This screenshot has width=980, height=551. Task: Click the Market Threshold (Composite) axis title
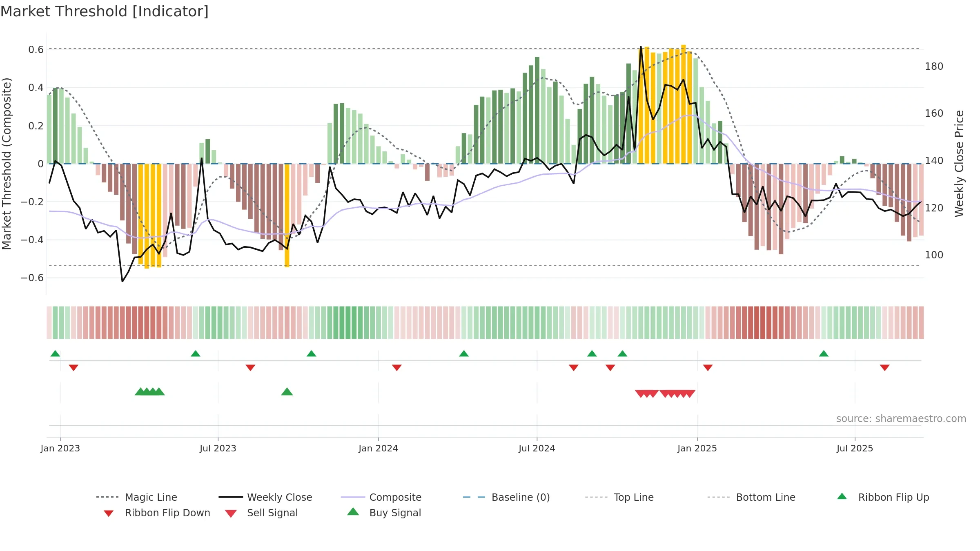(x=7, y=164)
